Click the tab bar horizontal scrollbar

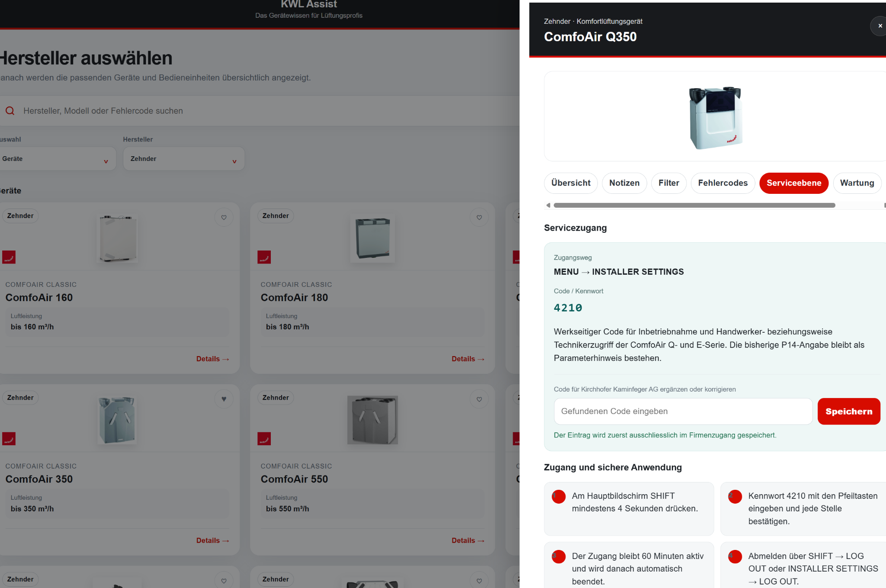point(694,205)
